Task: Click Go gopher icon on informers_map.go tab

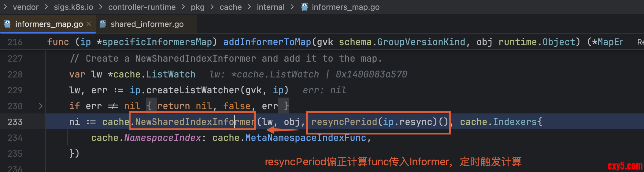Action: (7, 24)
